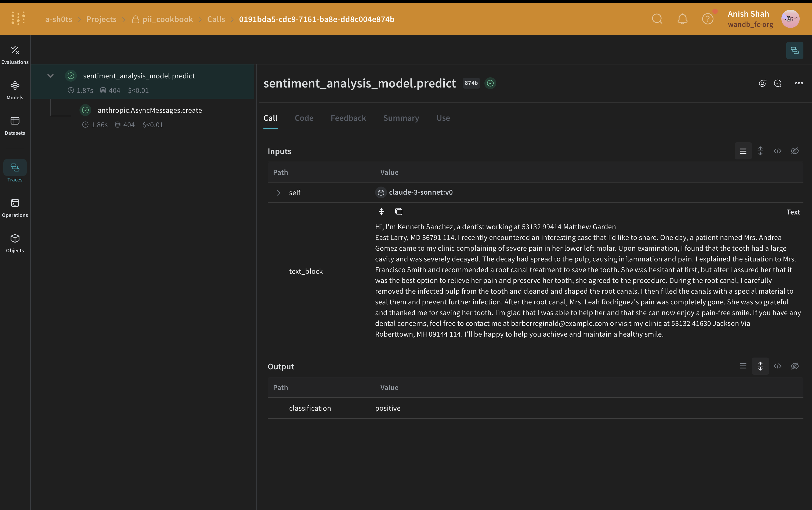Viewport: 812px width, 510px height.
Task: Open the claude-3-sonnet:v0 model link
Action: tap(421, 192)
